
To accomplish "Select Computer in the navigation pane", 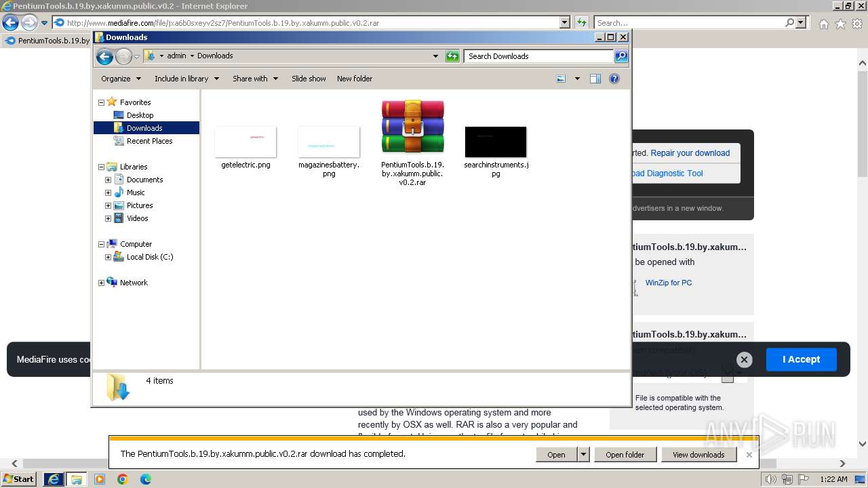I will [136, 244].
